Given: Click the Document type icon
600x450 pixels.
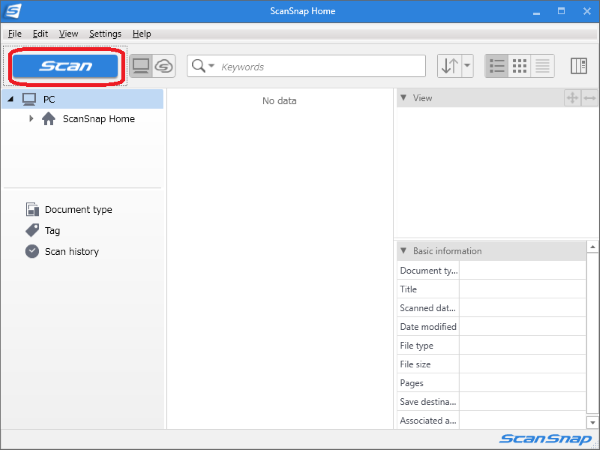Looking at the screenshot, I should (32, 209).
